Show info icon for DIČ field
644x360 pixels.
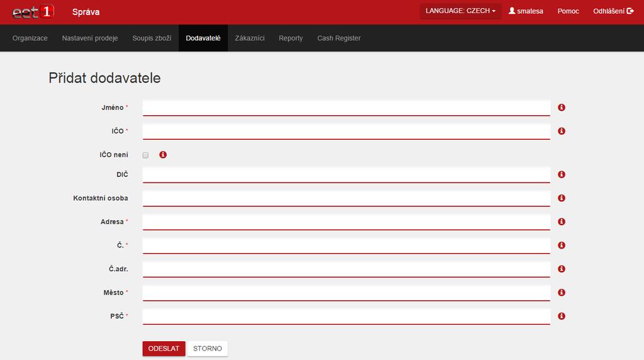pyautogui.click(x=562, y=174)
